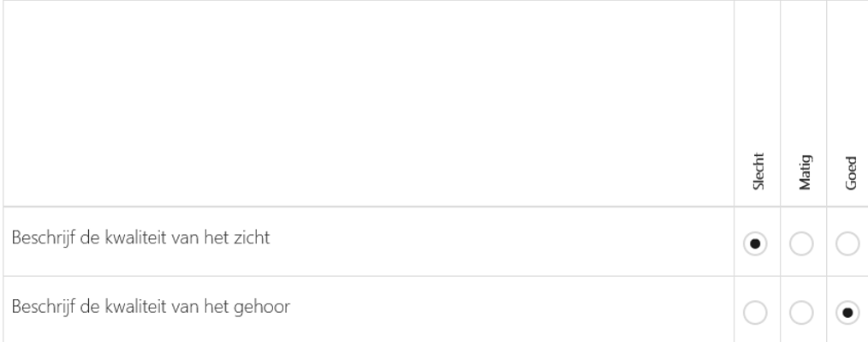This screenshot has height=342, width=868.
Task: Click the empty header cell above the questions
Action: click(369, 104)
